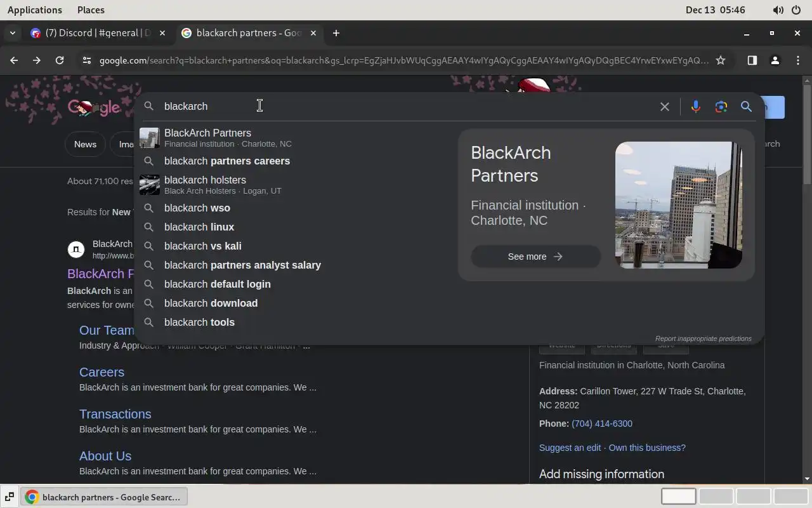Click the search icon beside blackarch tools
Viewport: 812px width, 508px height.
tap(149, 322)
